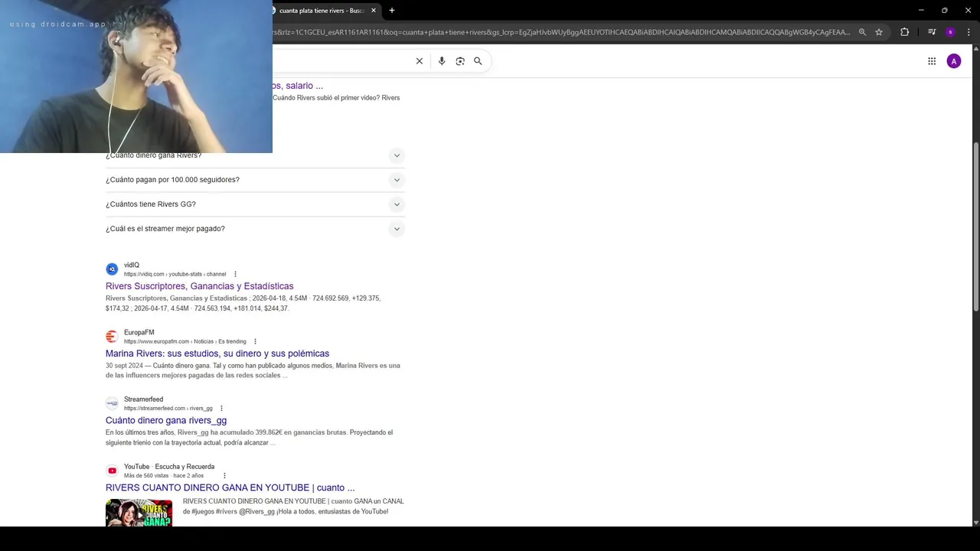Open the Google account avatar 'A'

point(954,61)
